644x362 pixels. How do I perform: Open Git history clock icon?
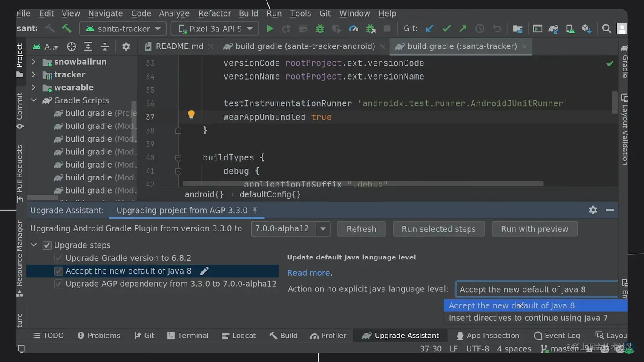click(x=480, y=29)
